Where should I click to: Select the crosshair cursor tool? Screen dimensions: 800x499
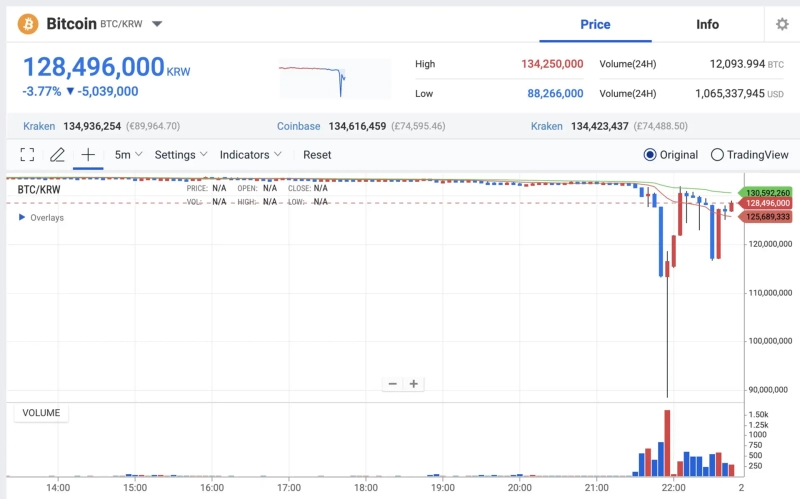pyautogui.click(x=88, y=155)
